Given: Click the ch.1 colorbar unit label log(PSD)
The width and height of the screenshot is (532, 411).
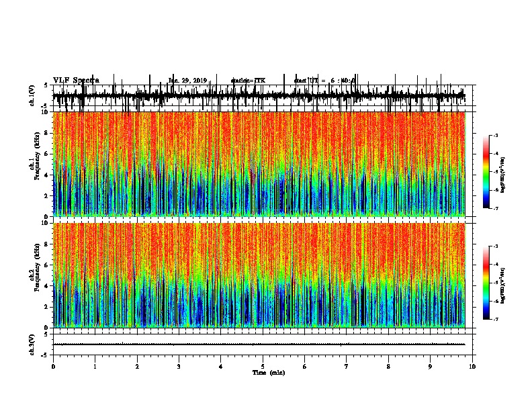Looking at the screenshot, I should (x=503, y=175).
